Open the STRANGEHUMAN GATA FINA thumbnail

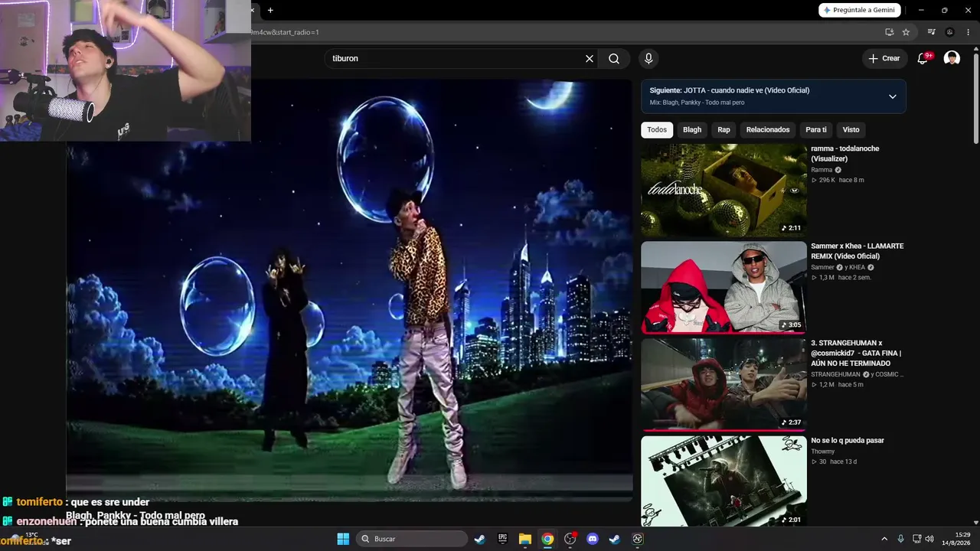click(x=724, y=385)
